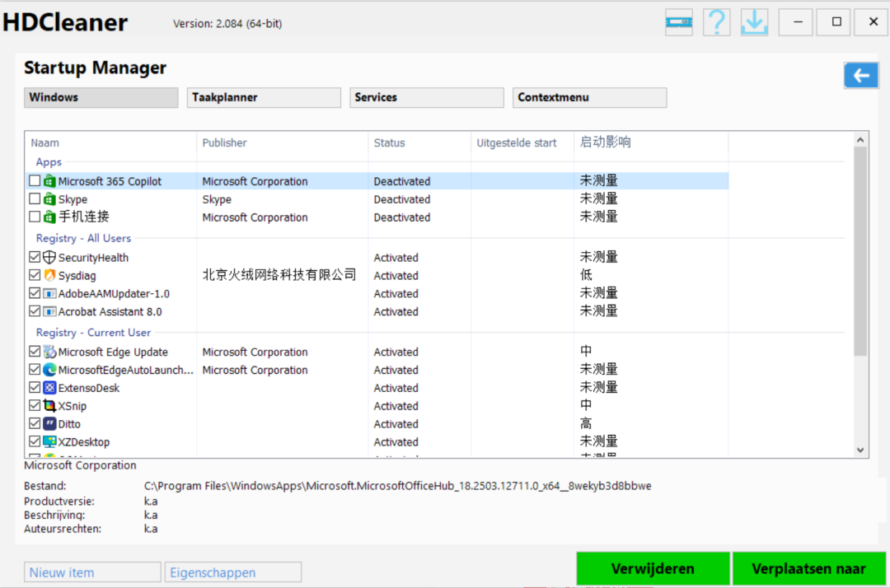Disable the Ditto startup checkbox
The width and height of the screenshot is (890, 588).
pos(35,423)
